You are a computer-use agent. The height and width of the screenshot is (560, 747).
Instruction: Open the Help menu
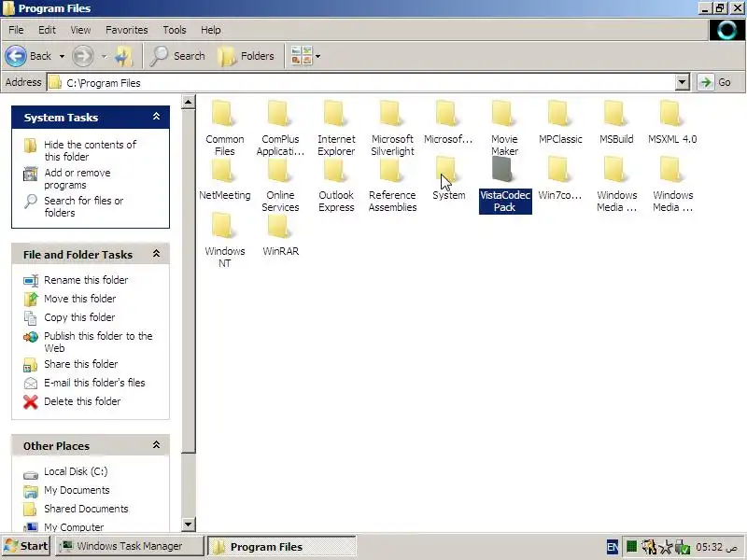pos(210,30)
